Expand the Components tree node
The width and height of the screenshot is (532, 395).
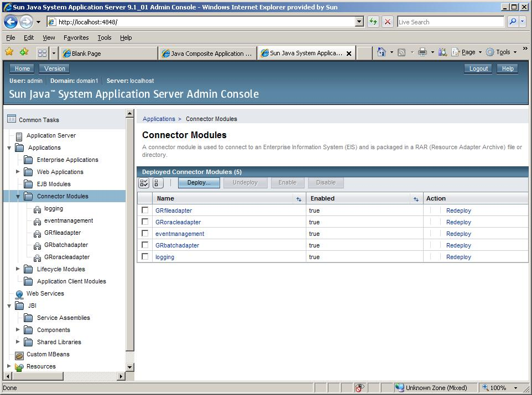pyautogui.click(x=18, y=330)
